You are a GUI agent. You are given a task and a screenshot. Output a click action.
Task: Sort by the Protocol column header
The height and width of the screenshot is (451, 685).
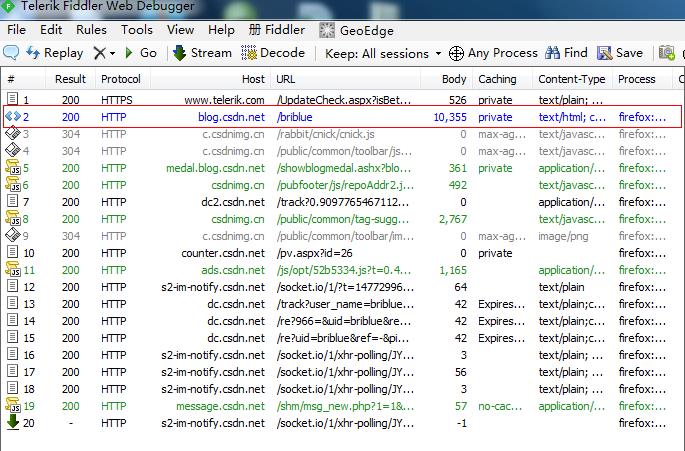(121, 79)
